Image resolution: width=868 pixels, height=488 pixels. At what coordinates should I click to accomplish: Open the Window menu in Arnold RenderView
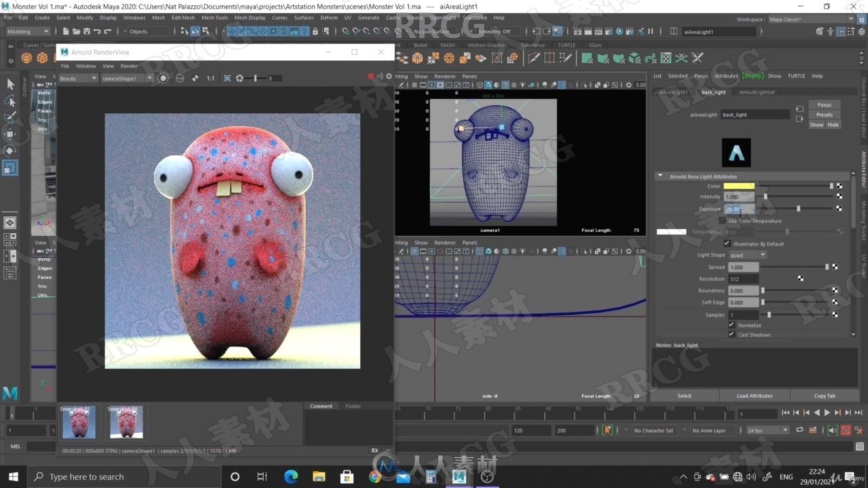pyautogui.click(x=85, y=66)
